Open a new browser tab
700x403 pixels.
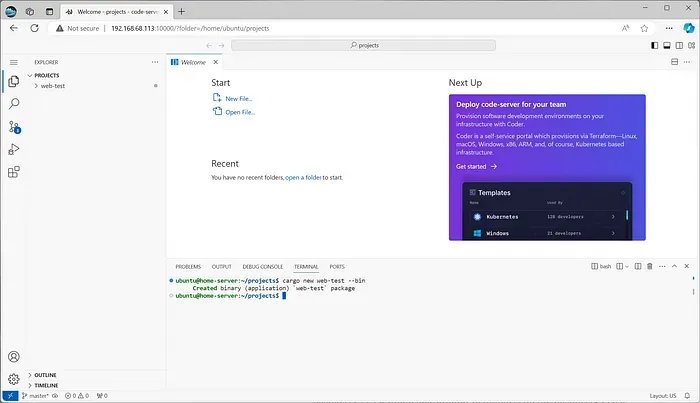(181, 12)
